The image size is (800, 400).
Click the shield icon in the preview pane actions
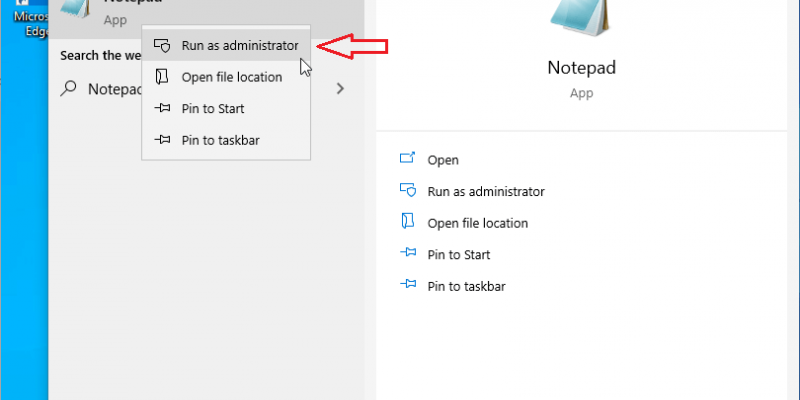(x=407, y=191)
